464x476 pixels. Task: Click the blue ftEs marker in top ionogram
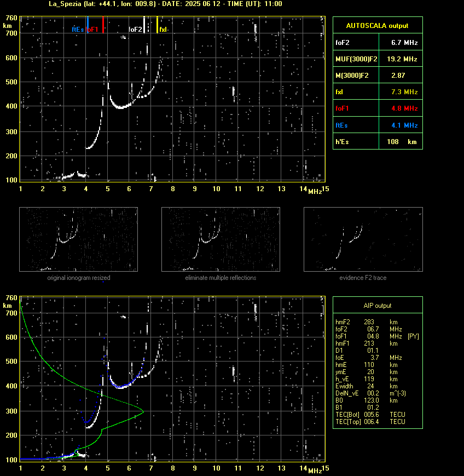[88, 25]
